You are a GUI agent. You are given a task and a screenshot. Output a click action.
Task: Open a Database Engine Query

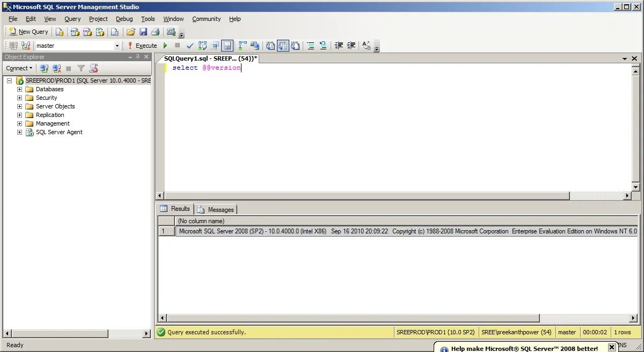pyautogui.click(x=60, y=32)
